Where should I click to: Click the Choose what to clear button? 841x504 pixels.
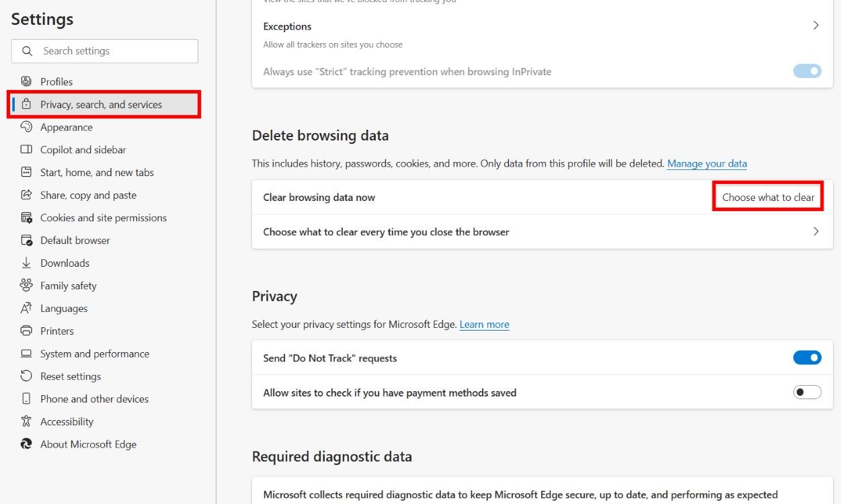click(768, 197)
